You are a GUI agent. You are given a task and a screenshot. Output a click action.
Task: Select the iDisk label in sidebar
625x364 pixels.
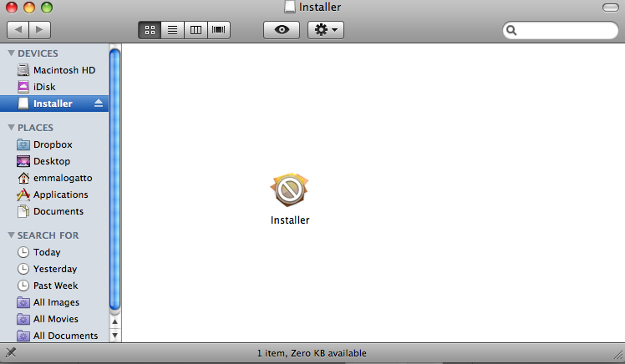pos(44,87)
